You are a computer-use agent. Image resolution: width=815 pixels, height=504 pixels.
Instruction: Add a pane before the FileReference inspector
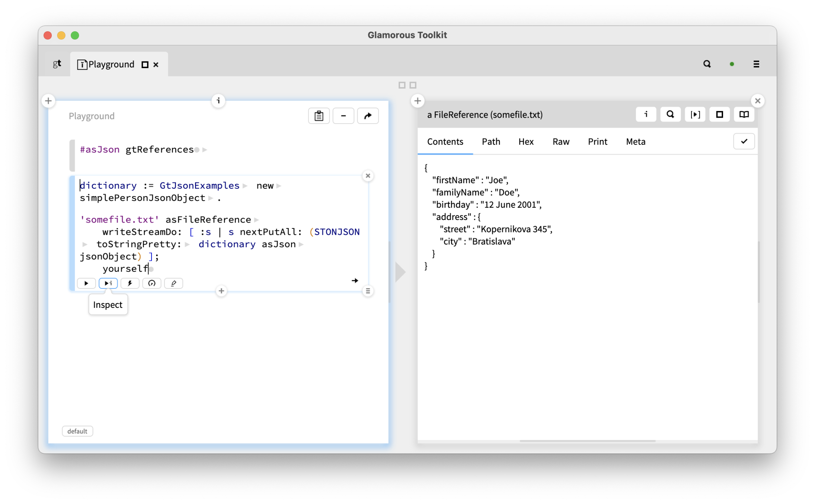(418, 101)
